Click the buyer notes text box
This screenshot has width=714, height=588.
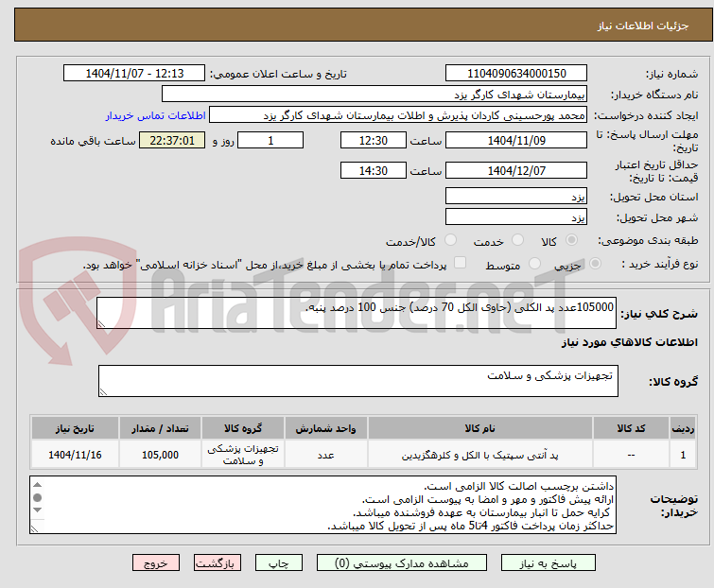pos(322,505)
